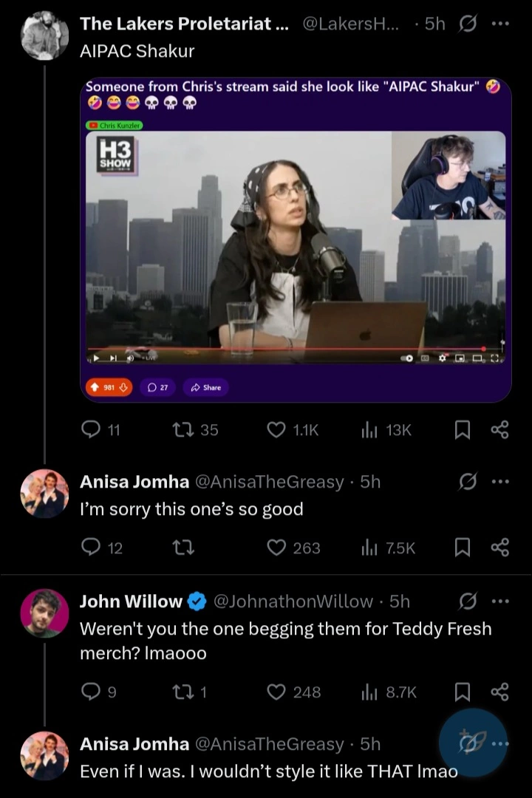The image size is (532, 798).
Task: Retweet the AIPAC Shakur post
Action: tap(196, 430)
